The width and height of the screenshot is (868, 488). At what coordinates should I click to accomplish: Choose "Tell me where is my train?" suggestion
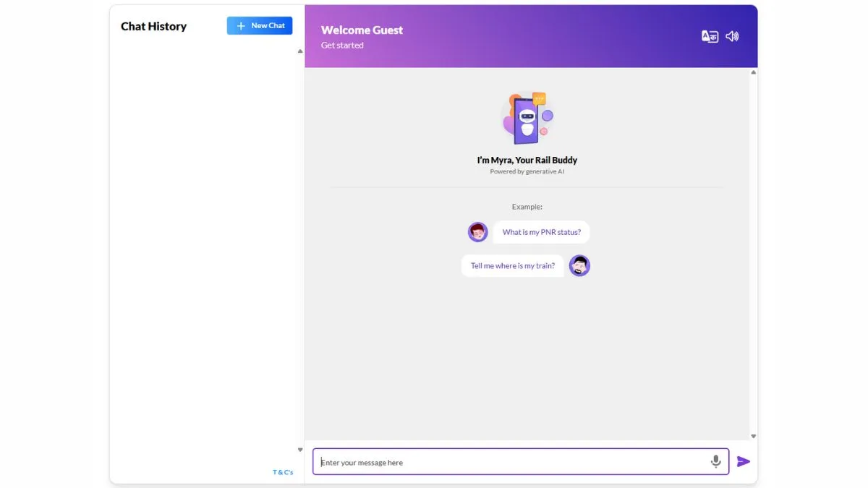pos(512,265)
